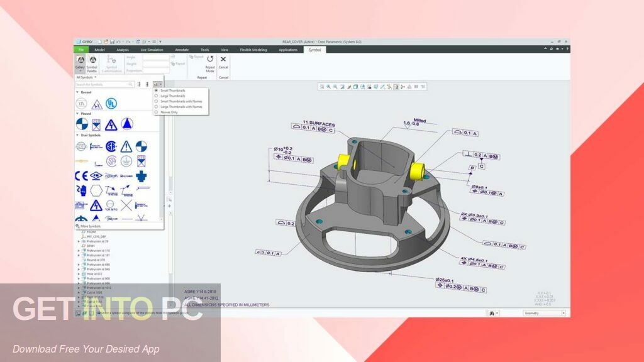Select Round id 370 in model tree
The width and height of the screenshot is (644, 362).
coord(96,260)
